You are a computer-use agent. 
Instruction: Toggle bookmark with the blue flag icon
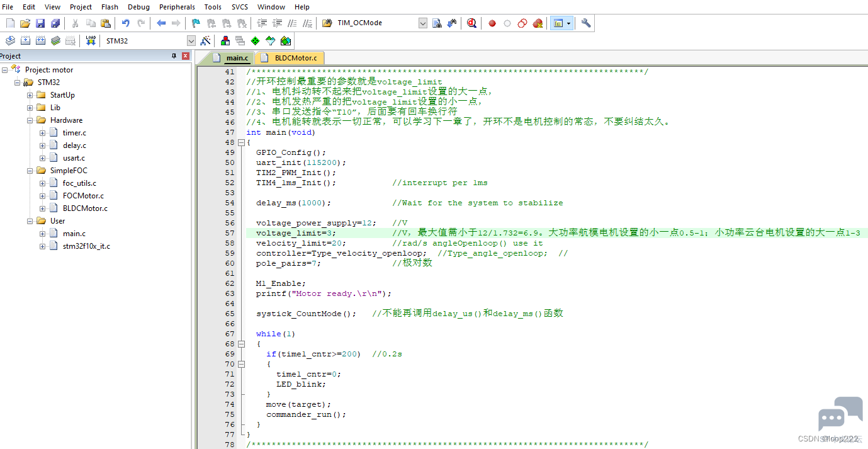click(196, 23)
